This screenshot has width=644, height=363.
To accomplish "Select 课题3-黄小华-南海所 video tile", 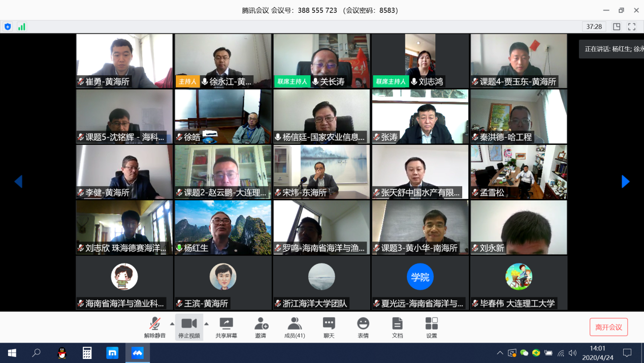I will pos(420,227).
